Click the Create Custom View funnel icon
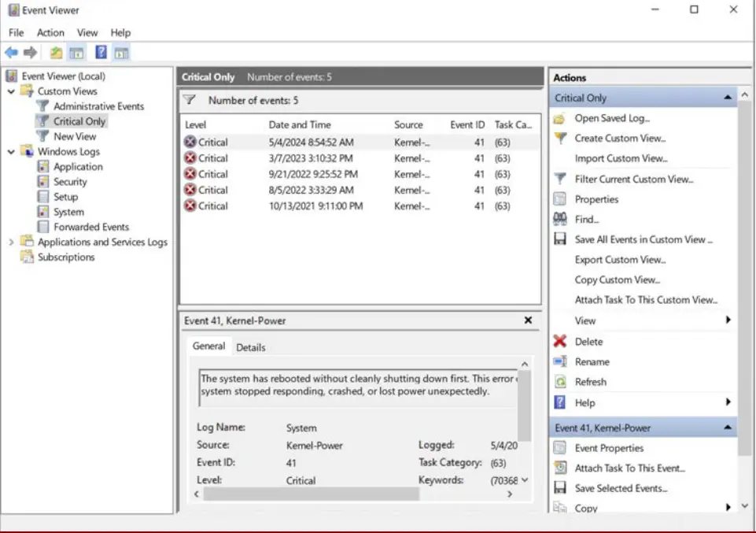The height and width of the screenshot is (533, 756). coord(560,139)
